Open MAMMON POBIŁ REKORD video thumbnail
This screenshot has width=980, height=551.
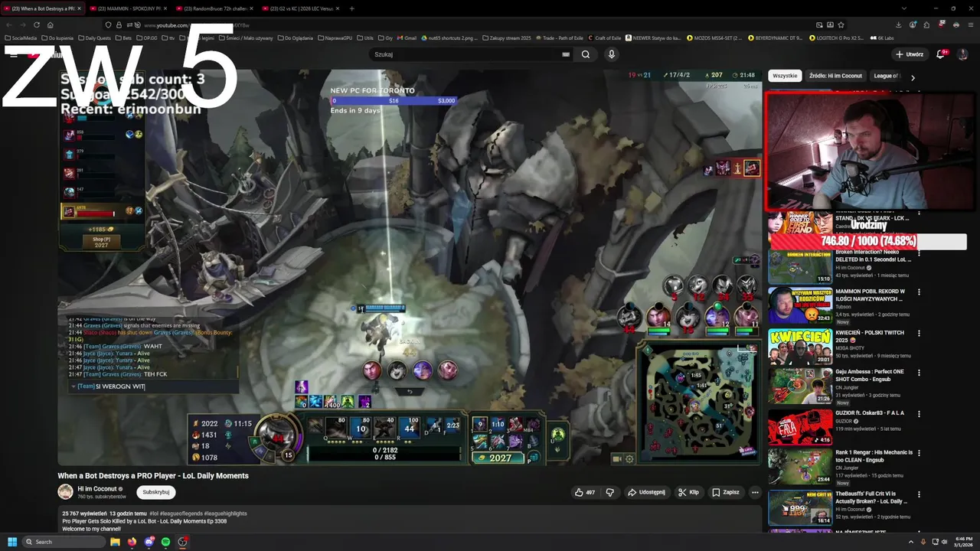(800, 305)
